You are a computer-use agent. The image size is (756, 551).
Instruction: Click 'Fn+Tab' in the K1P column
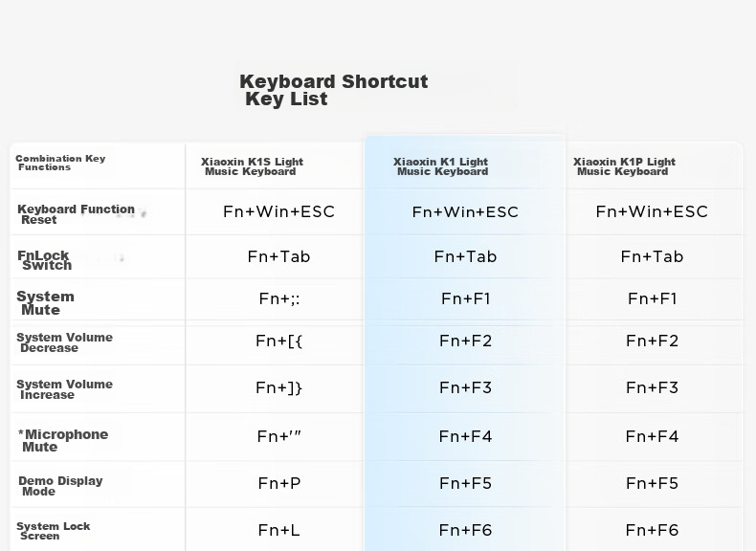pyautogui.click(x=652, y=256)
